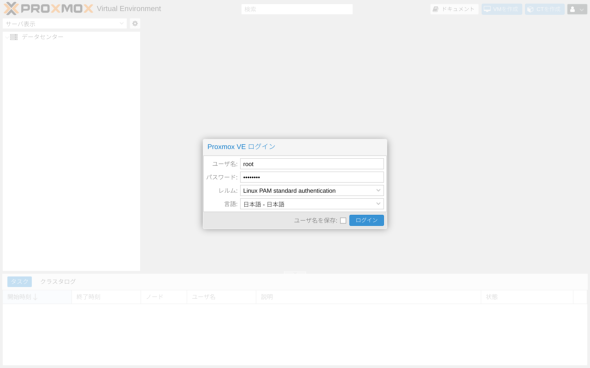Click the ドキュメント documentation button
590x368 pixels.
[x=454, y=9]
